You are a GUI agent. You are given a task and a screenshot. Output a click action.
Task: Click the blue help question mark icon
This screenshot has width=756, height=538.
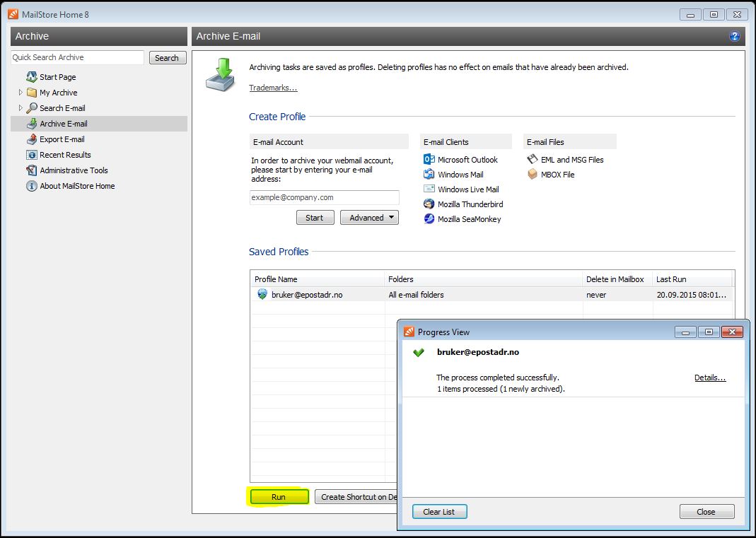click(x=735, y=36)
